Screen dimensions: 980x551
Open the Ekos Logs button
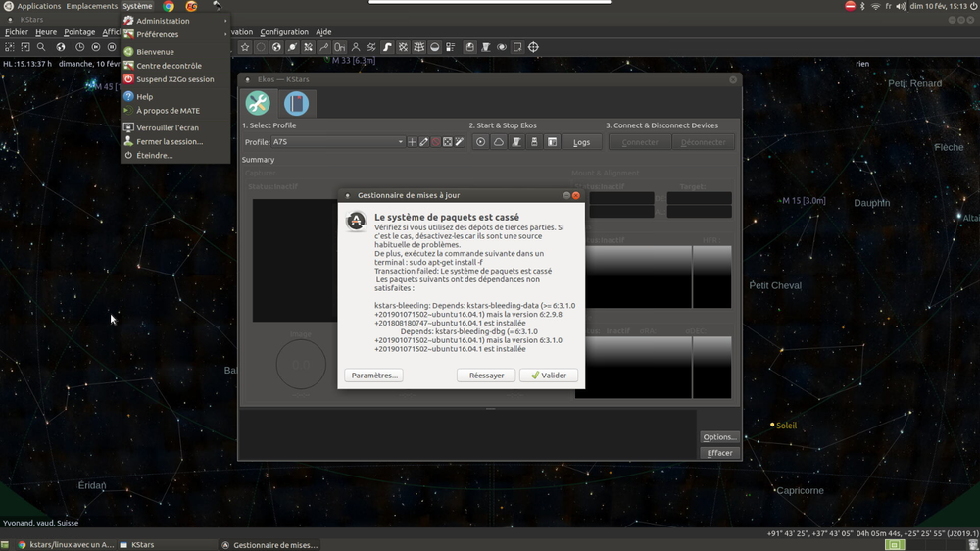582,142
